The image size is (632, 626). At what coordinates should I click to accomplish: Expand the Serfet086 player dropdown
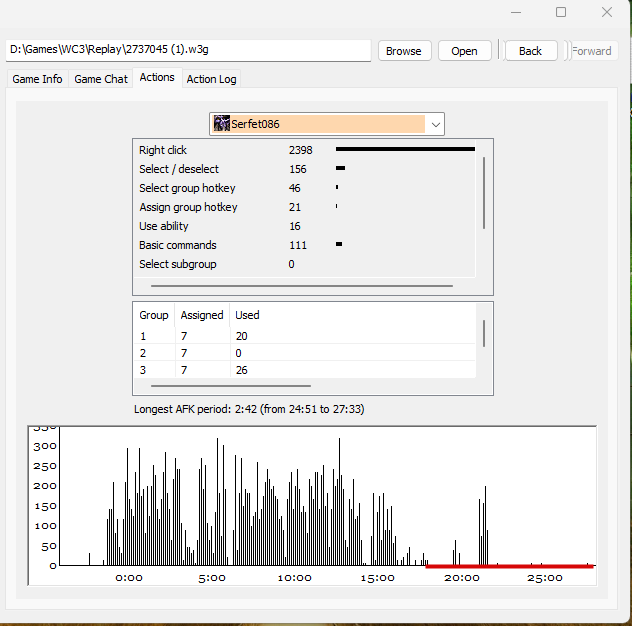coord(435,124)
